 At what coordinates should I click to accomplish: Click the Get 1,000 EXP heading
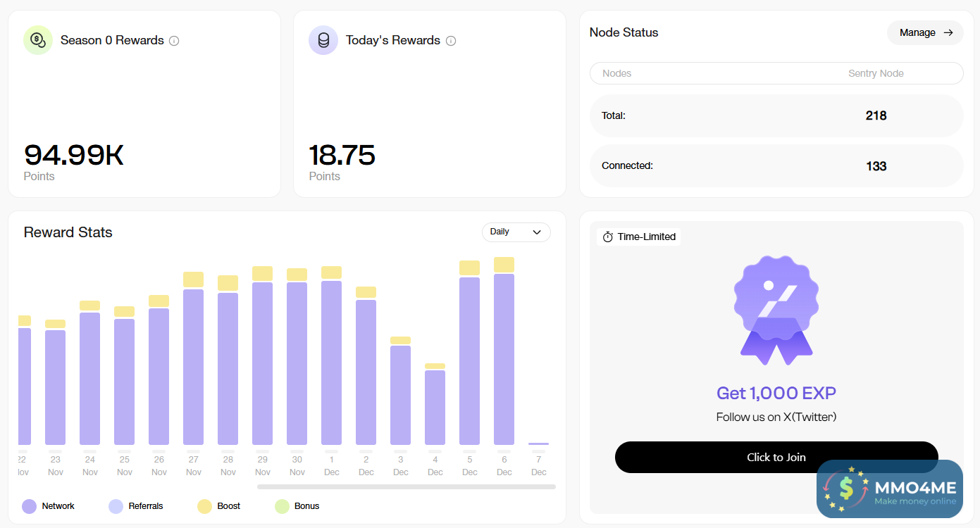tap(776, 393)
